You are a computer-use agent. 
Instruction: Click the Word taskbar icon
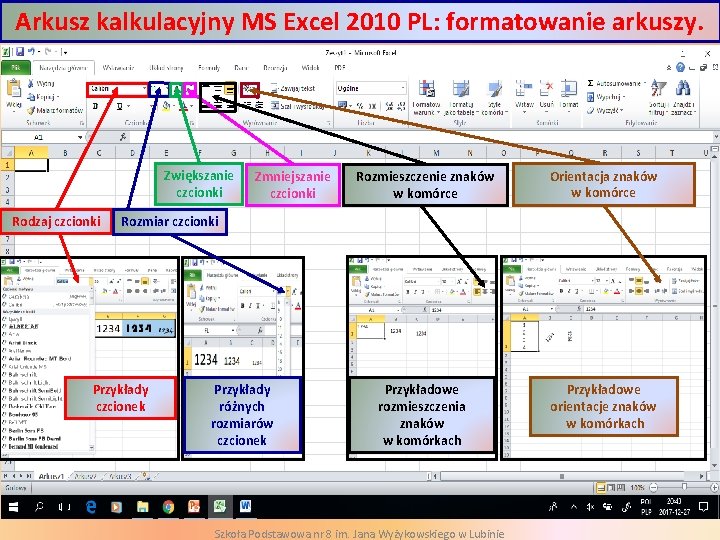pos(245,507)
